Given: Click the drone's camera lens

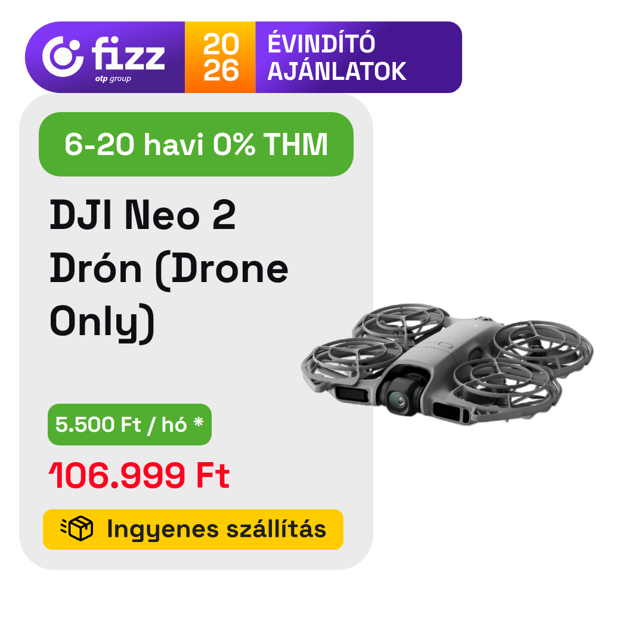Looking at the screenshot, I should point(398,401).
